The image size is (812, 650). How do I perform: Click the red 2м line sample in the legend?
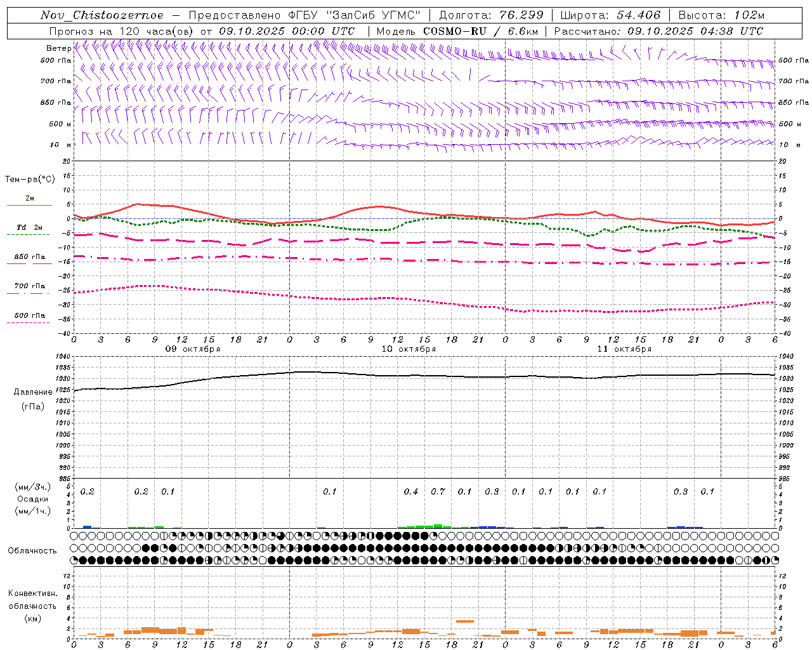click(29, 206)
